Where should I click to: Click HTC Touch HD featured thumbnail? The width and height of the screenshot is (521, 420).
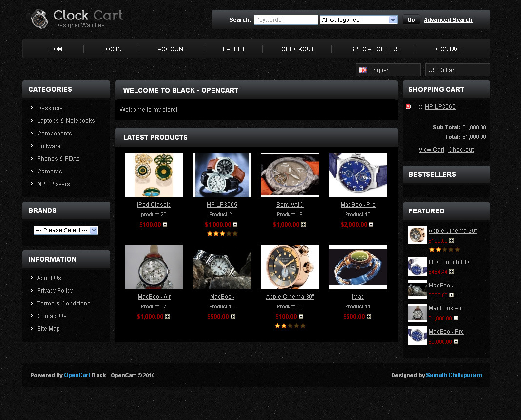(x=417, y=267)
